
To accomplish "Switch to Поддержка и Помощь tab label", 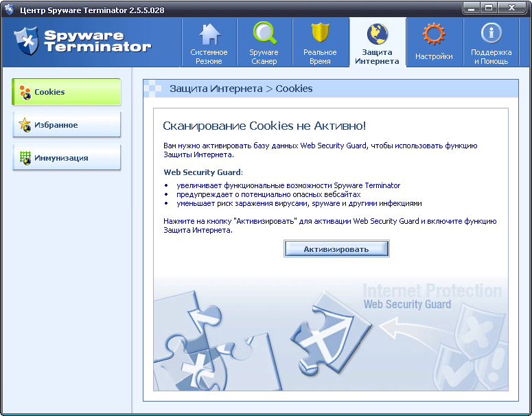I will [491, 57].
